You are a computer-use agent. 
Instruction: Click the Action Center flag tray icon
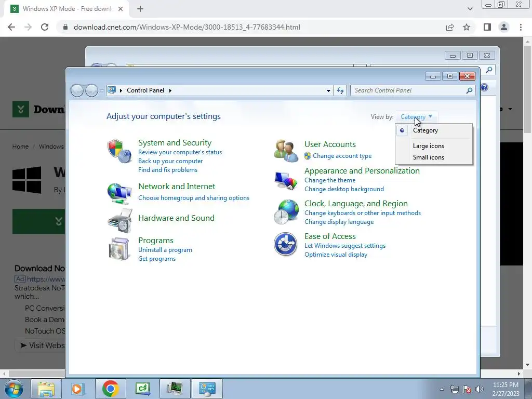(x=467, y=390)
